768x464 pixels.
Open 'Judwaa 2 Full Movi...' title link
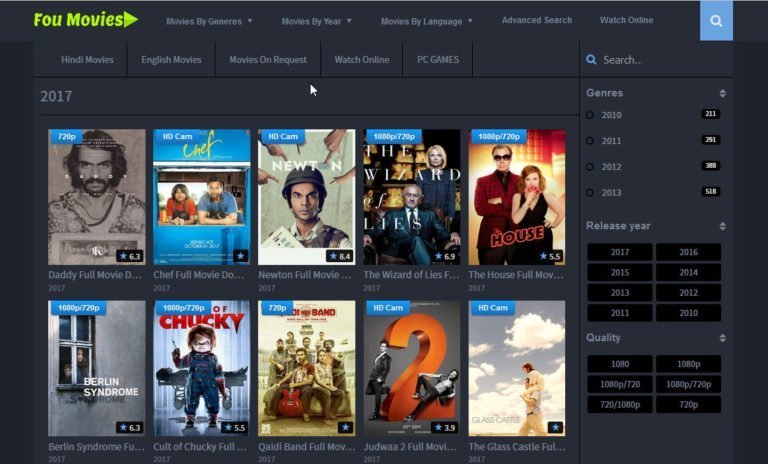410,446
